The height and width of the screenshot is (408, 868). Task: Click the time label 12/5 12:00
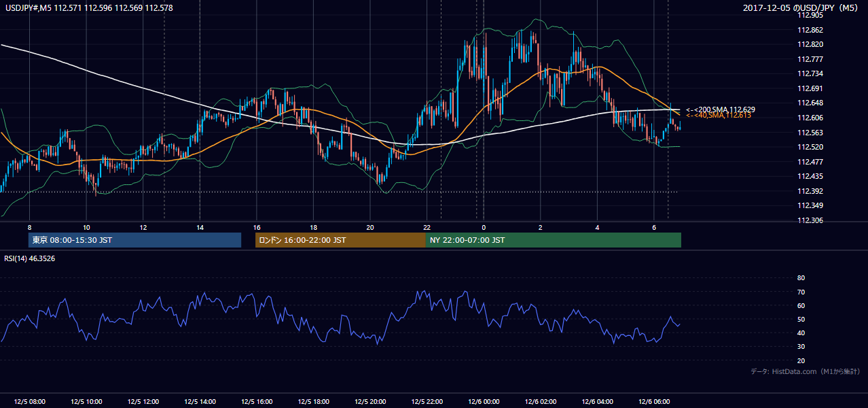pyautogui.click(x=143, y=402)
